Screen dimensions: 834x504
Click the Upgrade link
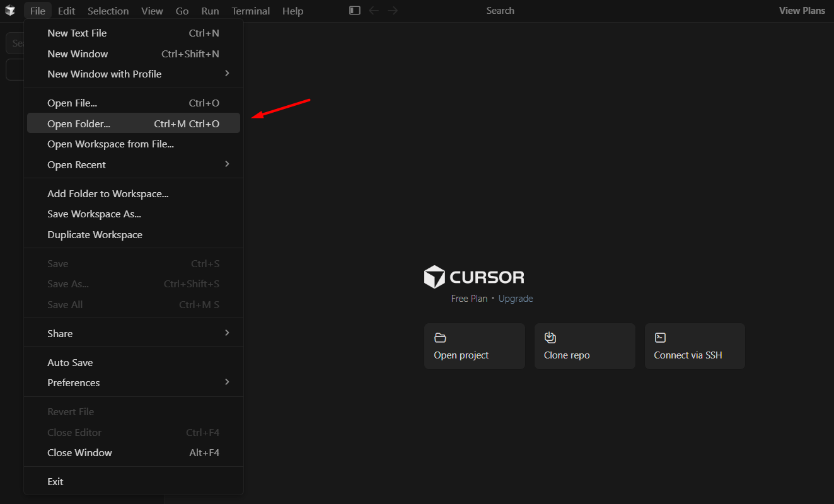[515, 299]
